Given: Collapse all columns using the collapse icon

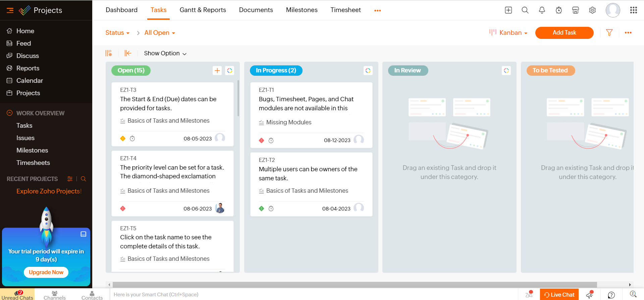Looking at the screenshot, I should point(128,53).
